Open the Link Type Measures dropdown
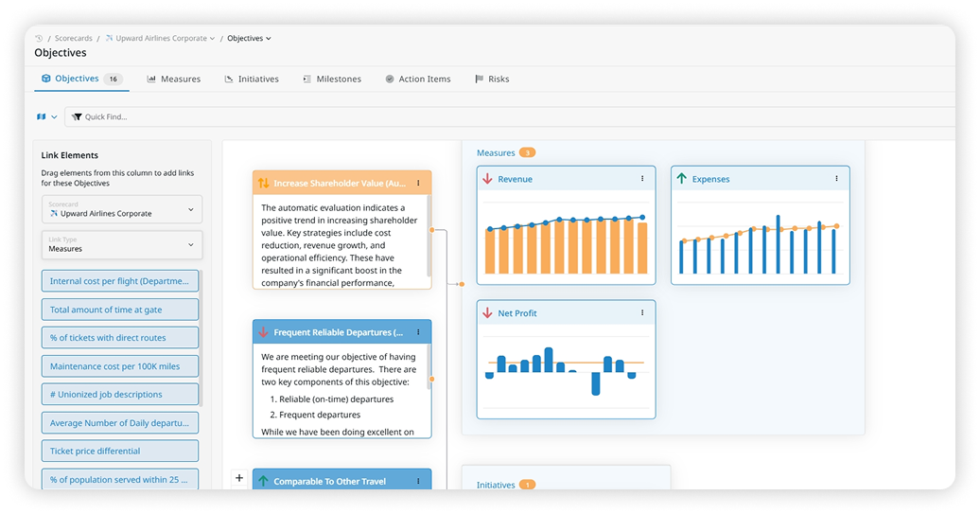Viewport: 980px width, 514px height. tap(122, 244)
